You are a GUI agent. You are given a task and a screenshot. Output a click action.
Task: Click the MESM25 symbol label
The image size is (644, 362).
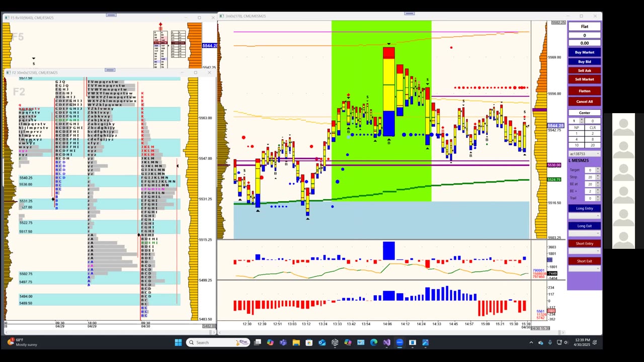pyautogui.click(x=579, y=161)
